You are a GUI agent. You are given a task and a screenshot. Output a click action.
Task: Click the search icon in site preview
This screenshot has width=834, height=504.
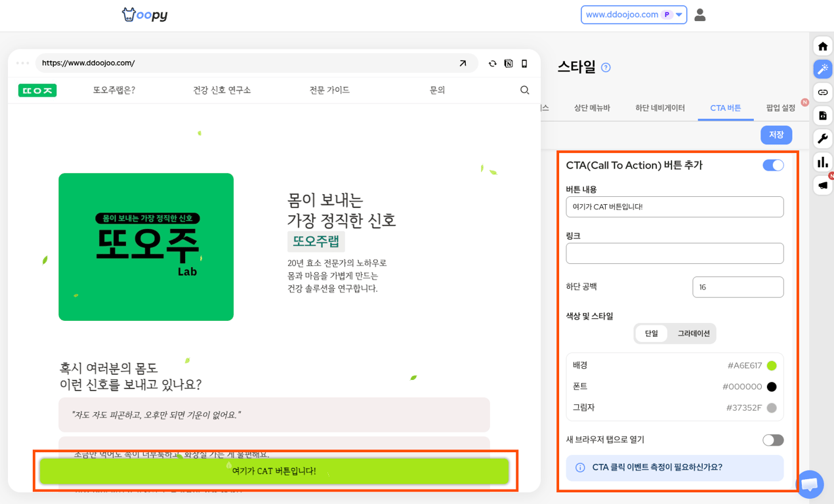(x=525, y=90)
